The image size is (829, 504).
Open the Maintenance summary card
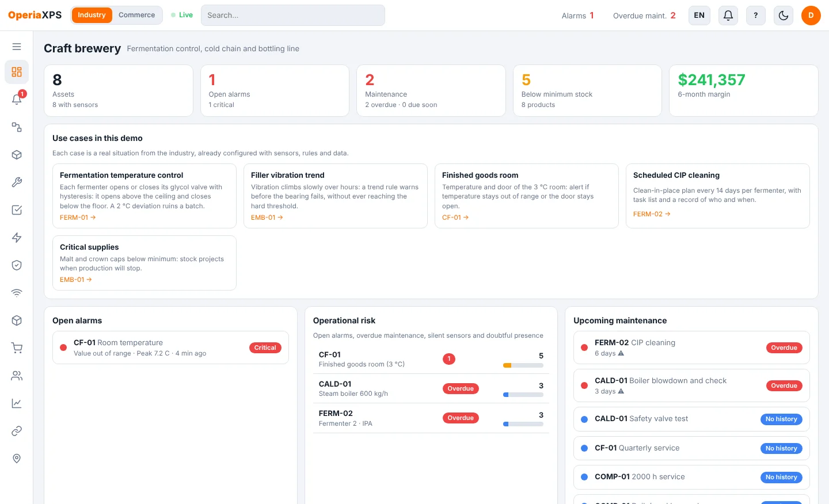(431, 90)
